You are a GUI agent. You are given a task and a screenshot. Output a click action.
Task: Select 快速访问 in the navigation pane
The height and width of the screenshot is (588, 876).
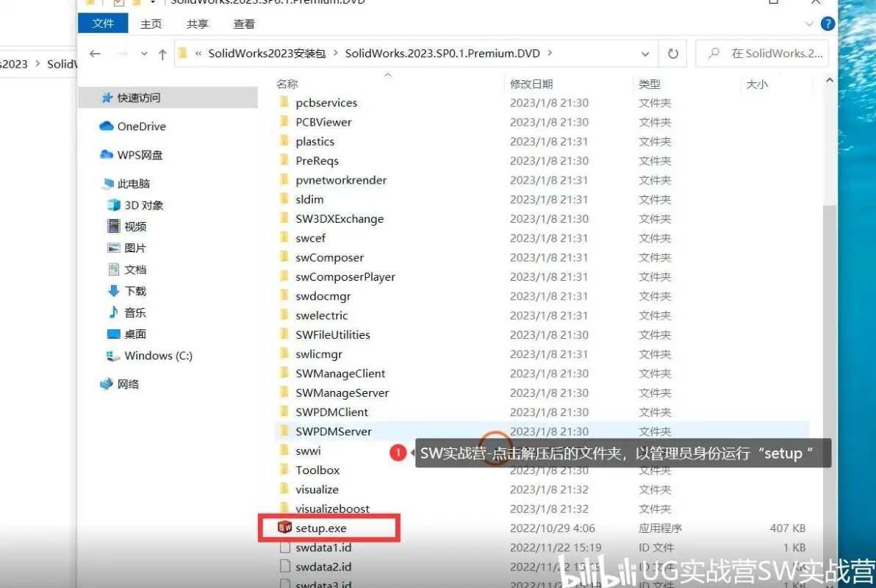tap(168, 97)
